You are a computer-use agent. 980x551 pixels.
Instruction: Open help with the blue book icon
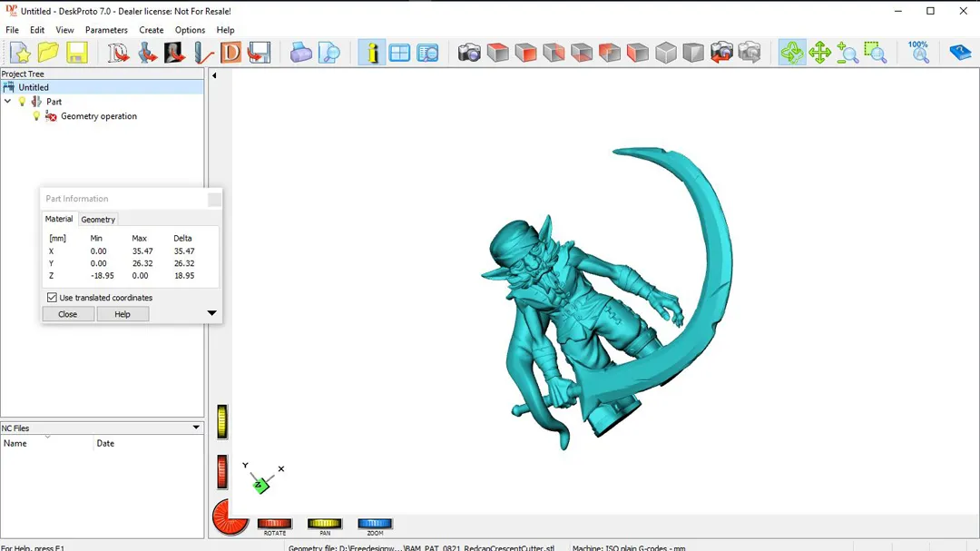[x=960, y=53]
